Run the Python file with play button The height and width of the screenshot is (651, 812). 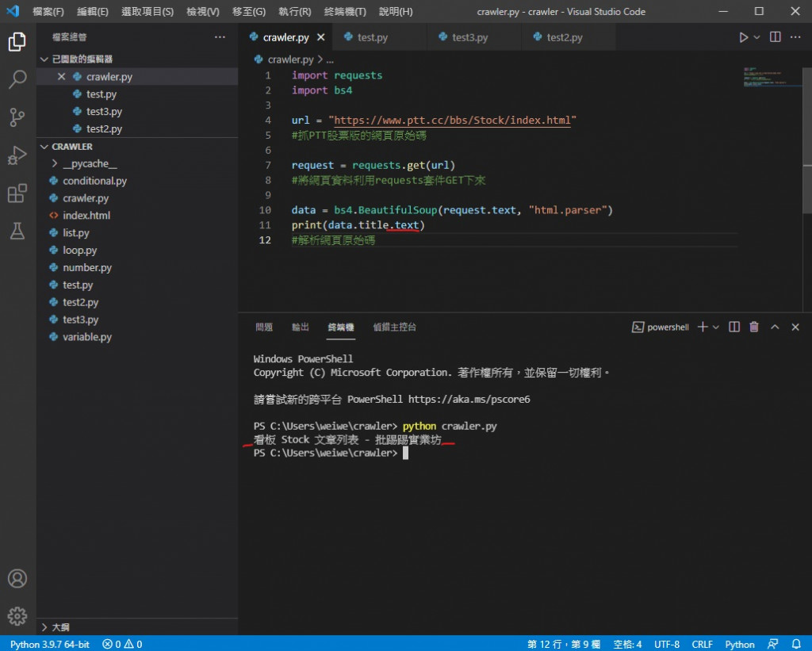(743, 37)
